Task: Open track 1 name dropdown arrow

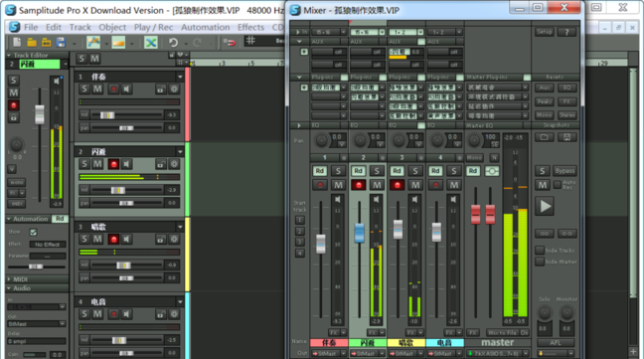Action: [180, 77]
